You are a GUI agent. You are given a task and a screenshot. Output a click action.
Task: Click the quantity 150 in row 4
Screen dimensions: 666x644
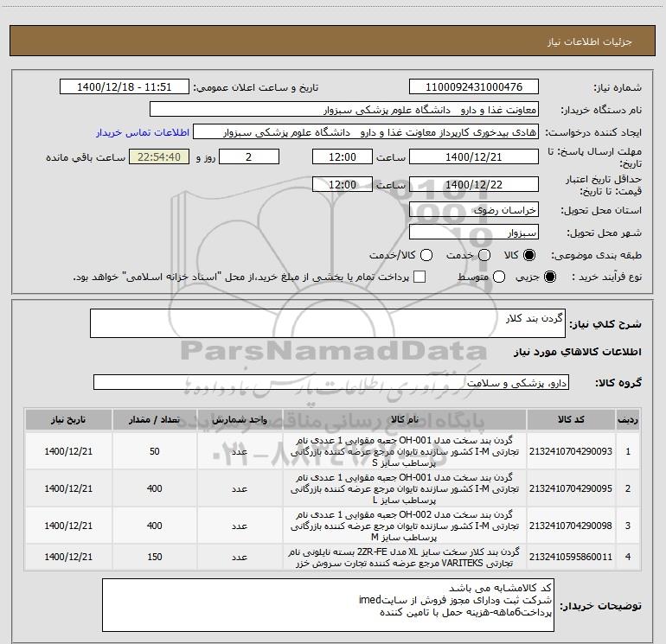tap(154, 557)
